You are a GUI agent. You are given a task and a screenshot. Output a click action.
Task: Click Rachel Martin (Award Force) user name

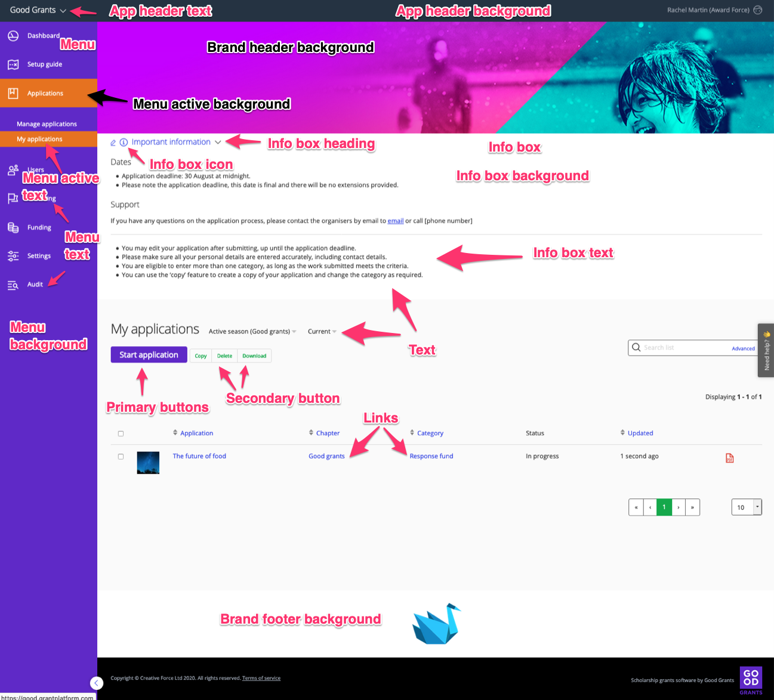tap(708, 10)
